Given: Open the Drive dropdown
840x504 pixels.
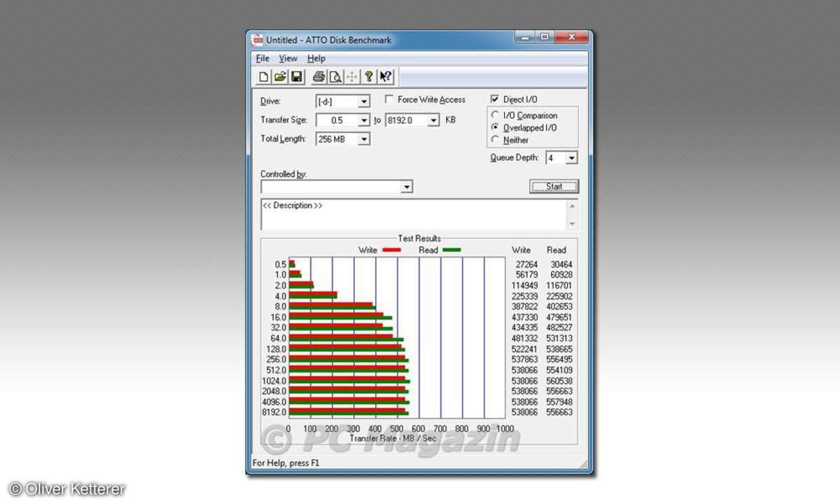Looking at the screenshot, I should 363,101.
